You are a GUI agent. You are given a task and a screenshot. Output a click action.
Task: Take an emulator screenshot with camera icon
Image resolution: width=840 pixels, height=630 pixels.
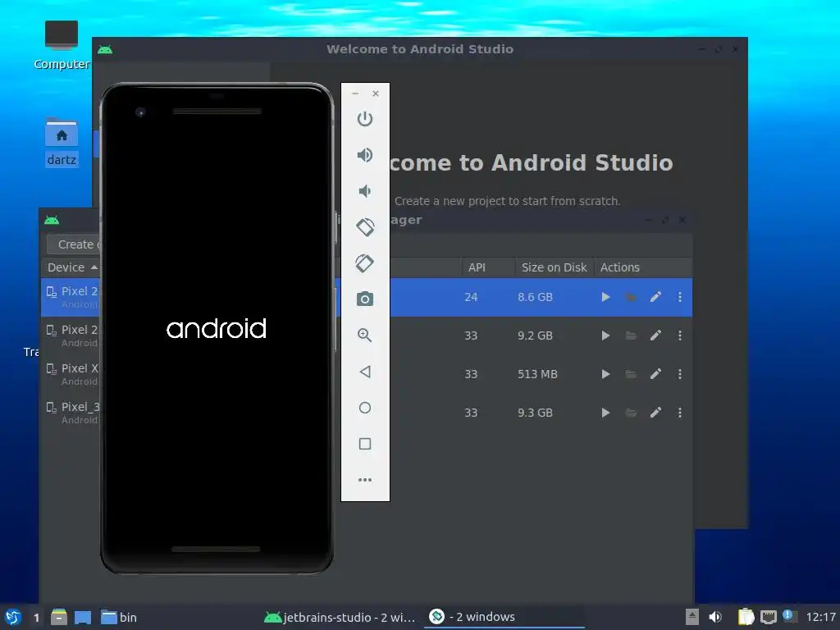tap(365, 299)
